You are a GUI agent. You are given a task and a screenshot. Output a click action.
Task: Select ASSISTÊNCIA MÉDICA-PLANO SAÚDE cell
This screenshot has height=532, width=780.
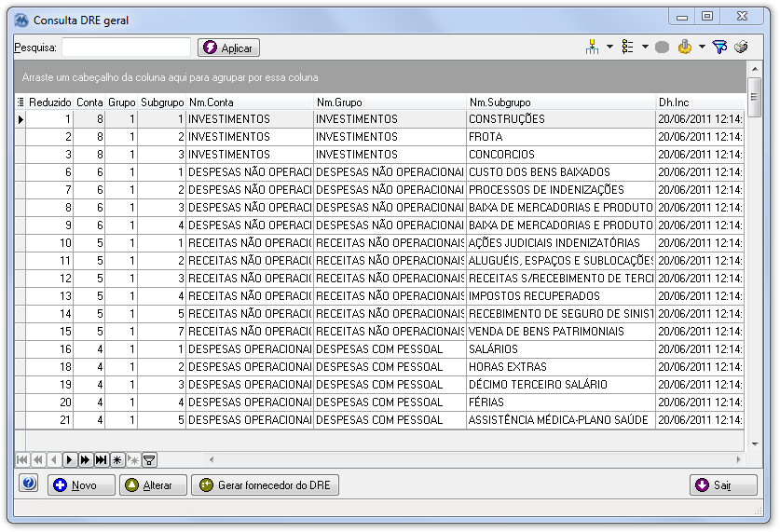click(561, 420)
